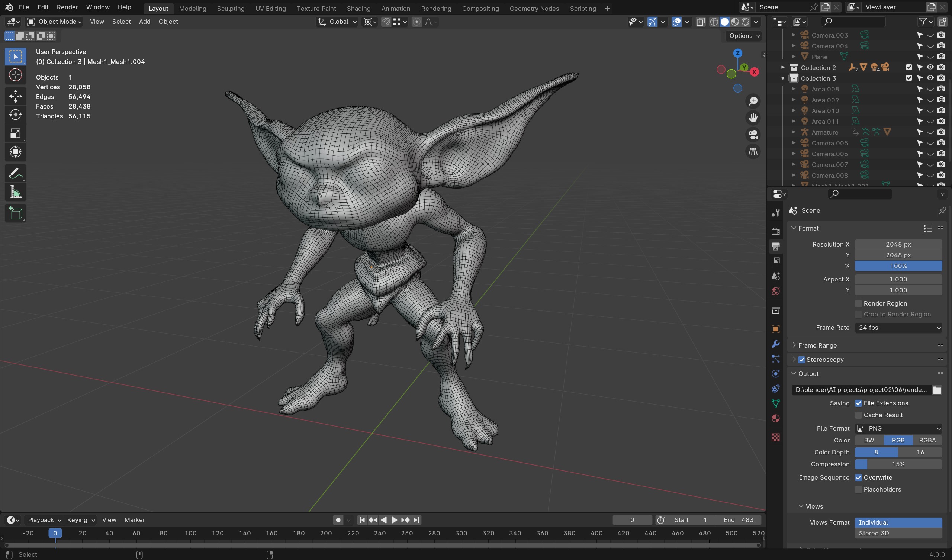The width and height of the screenshot is (952, 560).
Task: Activate the Scale tool
Action: click(16, 133)
